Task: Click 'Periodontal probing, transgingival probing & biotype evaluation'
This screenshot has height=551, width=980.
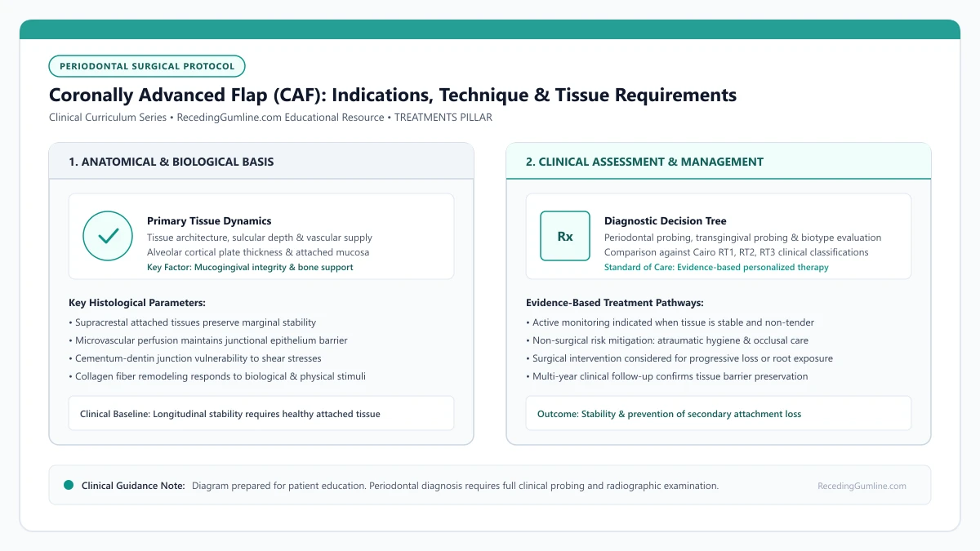Action: pyautogui.click(x=742, y=238)
